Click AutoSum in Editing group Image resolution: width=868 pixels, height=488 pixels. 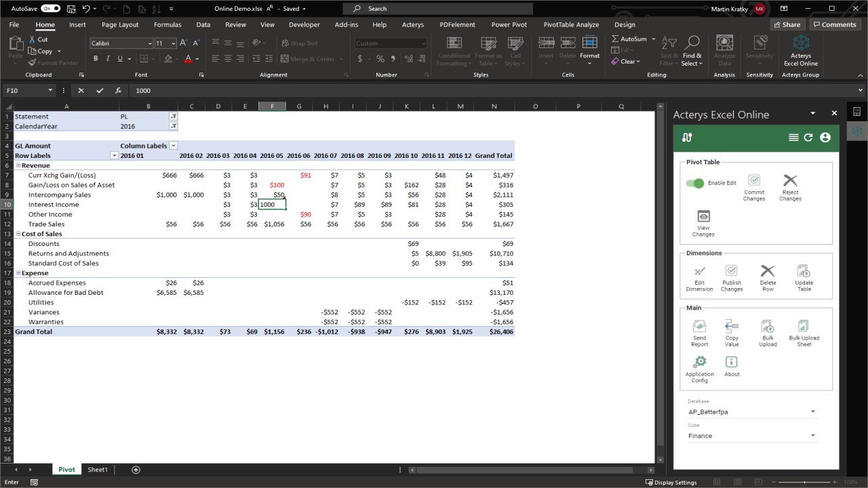[x=629, y=39]
